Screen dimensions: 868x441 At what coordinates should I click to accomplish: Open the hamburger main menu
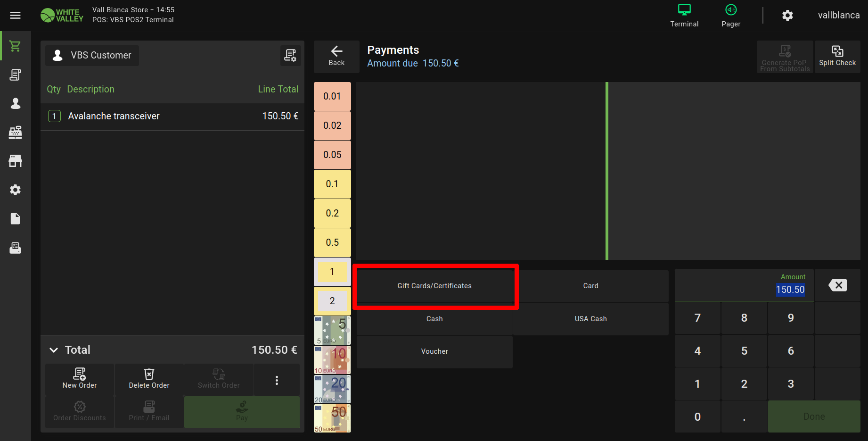tap(15, 16)
